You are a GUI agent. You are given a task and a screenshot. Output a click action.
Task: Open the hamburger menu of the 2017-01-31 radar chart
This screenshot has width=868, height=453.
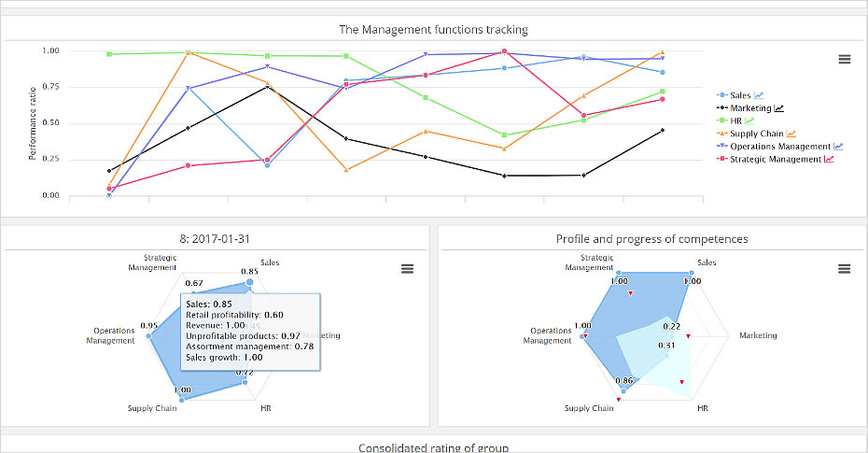click(407, 269)
